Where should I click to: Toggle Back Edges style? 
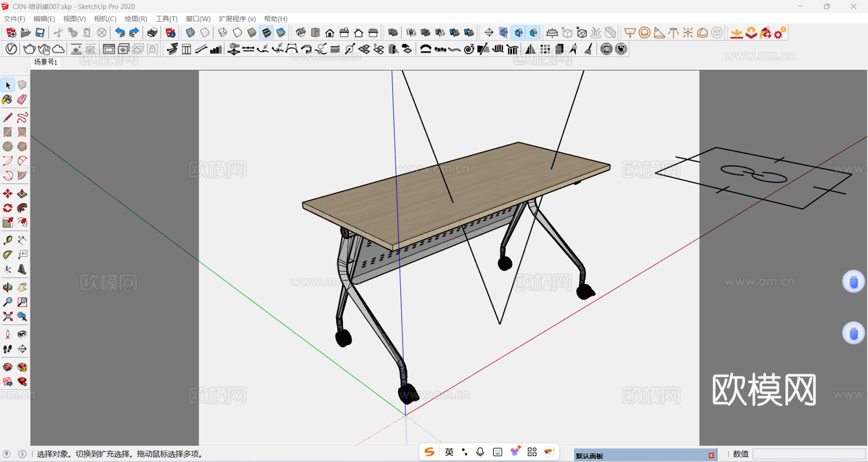click(x=205, y=33)
